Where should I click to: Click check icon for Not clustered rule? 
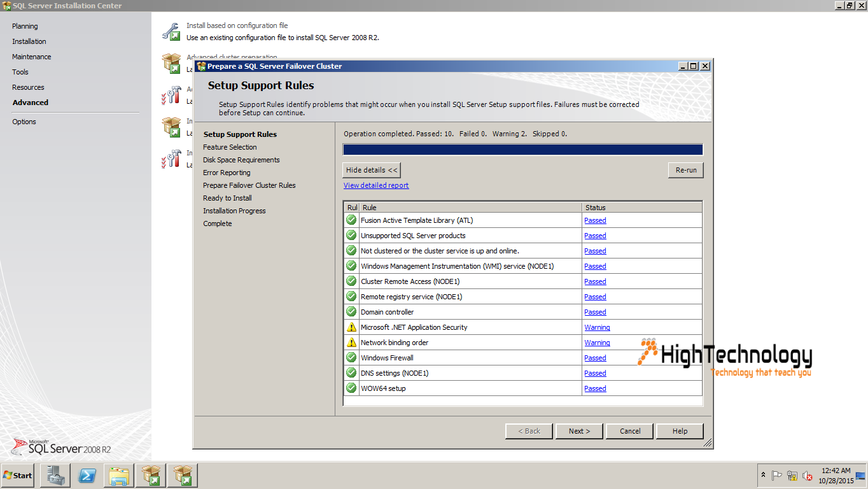point(351,251)
